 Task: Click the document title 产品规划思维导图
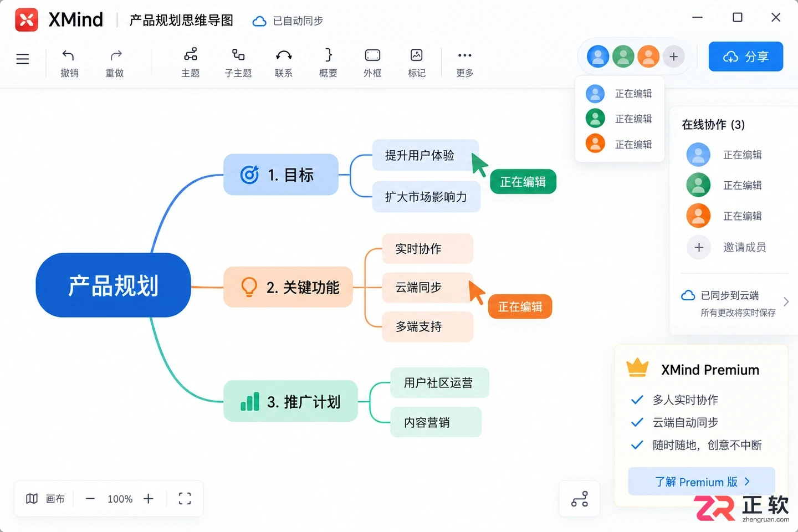pos(181,21)
